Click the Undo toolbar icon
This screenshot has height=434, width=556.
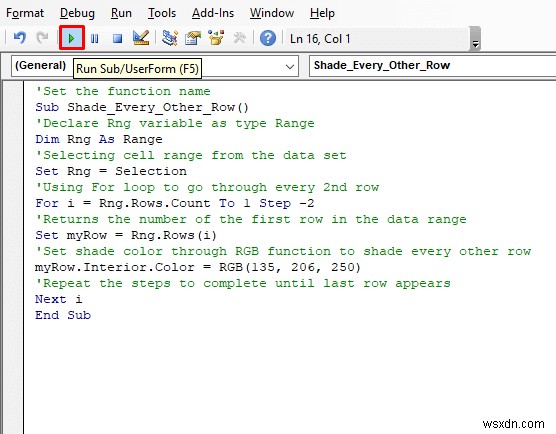pos(20,38)
